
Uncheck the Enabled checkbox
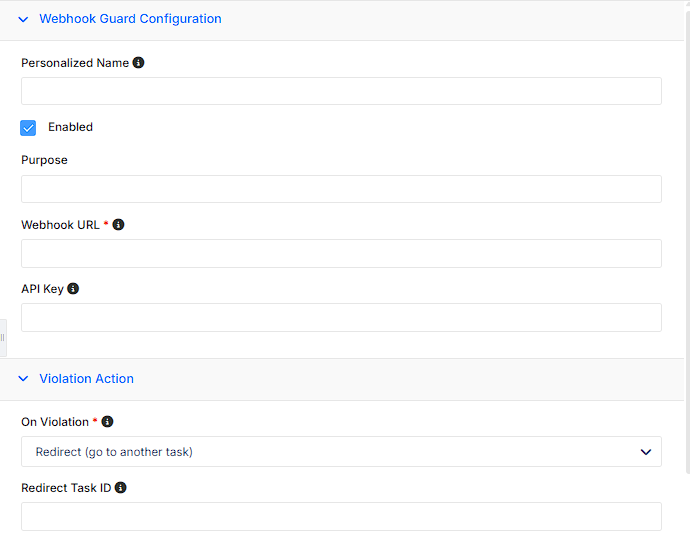tap(28, 128)
